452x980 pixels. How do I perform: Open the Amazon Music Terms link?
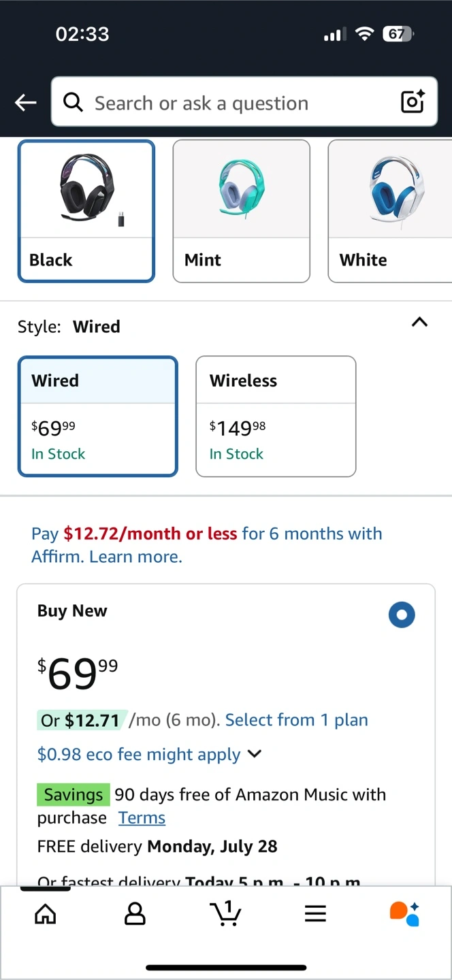coord(142,817)
